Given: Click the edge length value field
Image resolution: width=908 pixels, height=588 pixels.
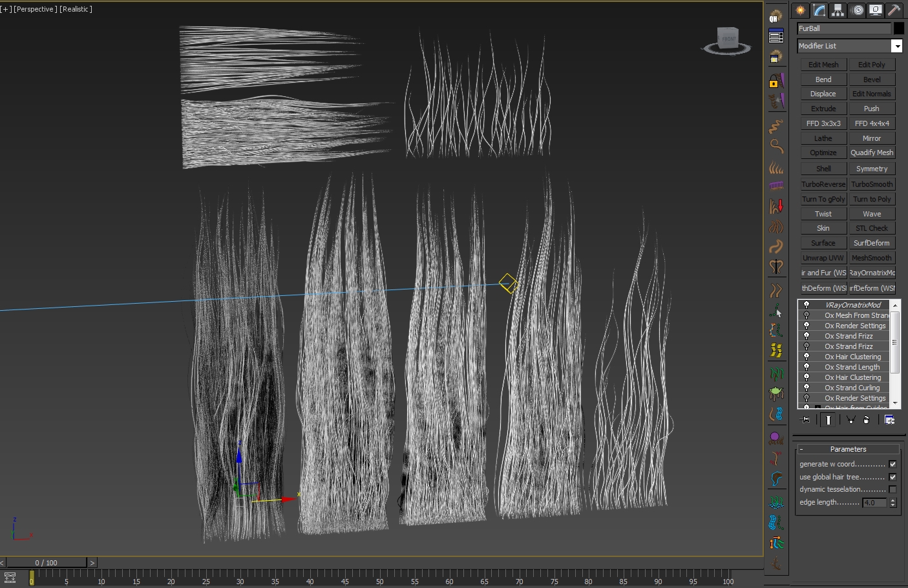Looking at the screenshot, I should 875,503.
